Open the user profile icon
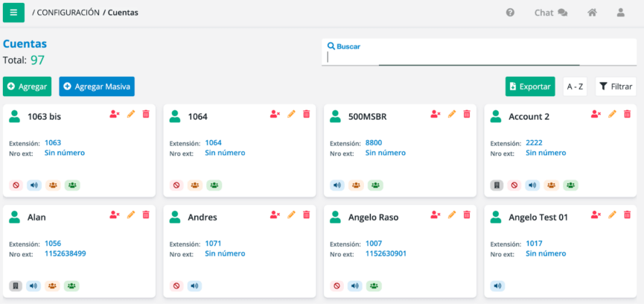Viewport: 644px width, 304px height. pos(620,13)
